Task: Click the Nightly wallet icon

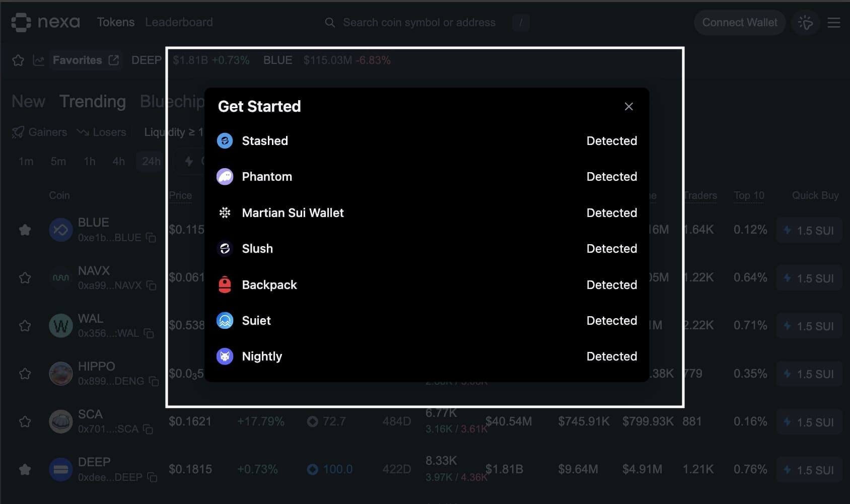Action: pos(225,356)
